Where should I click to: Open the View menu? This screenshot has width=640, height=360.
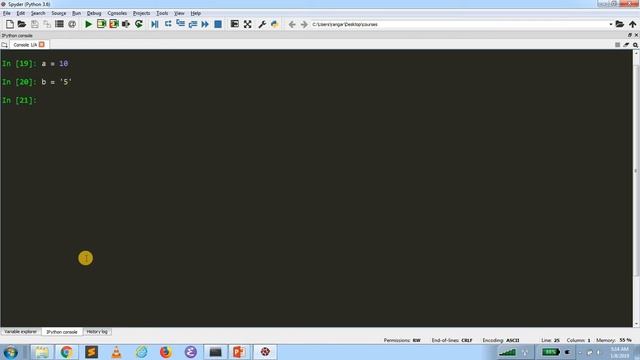(x=179, y=13)
